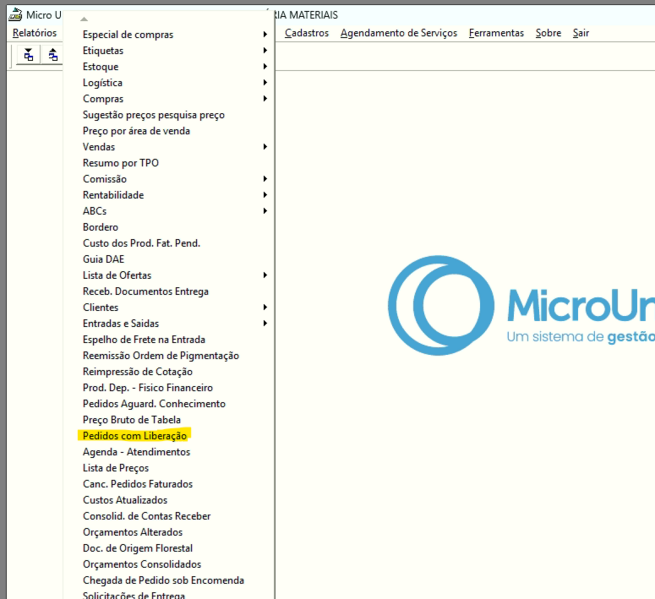Expand the Compras submenu
The width and height of the screenshot is (655, 599).
(169, 99)
